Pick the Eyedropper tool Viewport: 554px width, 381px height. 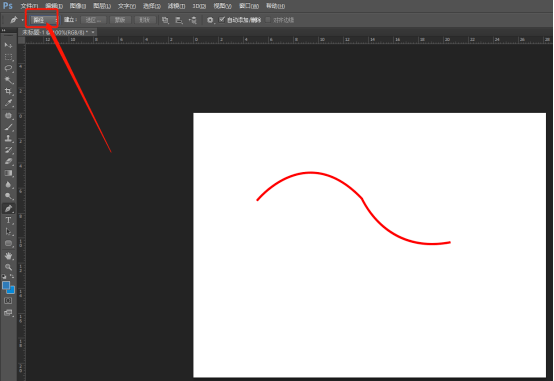(8, 103)
